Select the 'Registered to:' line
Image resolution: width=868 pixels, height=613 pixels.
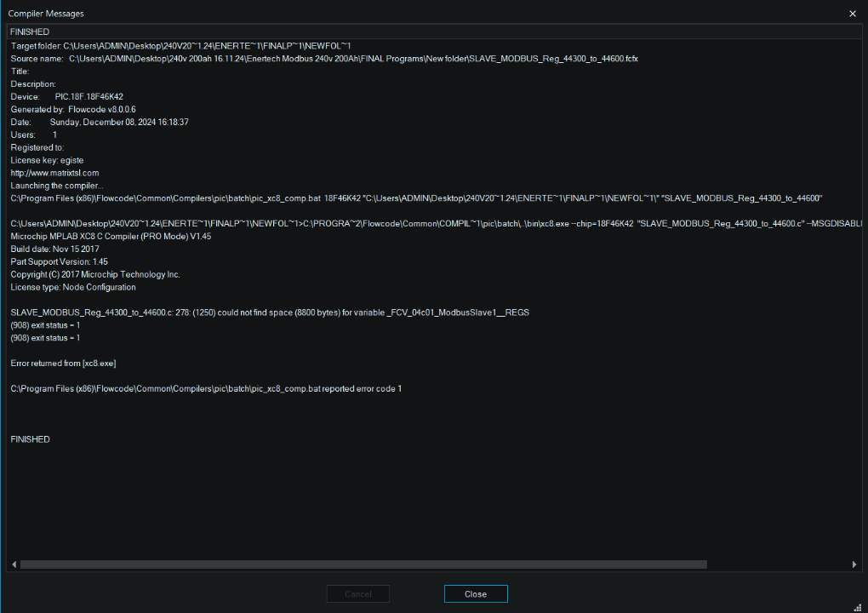[x=37, y=147]
